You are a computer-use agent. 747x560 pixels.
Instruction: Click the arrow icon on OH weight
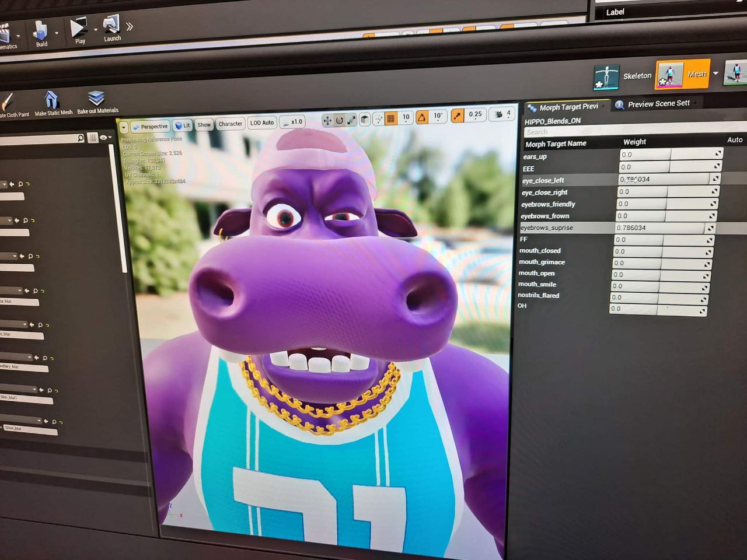pos(703,311)
